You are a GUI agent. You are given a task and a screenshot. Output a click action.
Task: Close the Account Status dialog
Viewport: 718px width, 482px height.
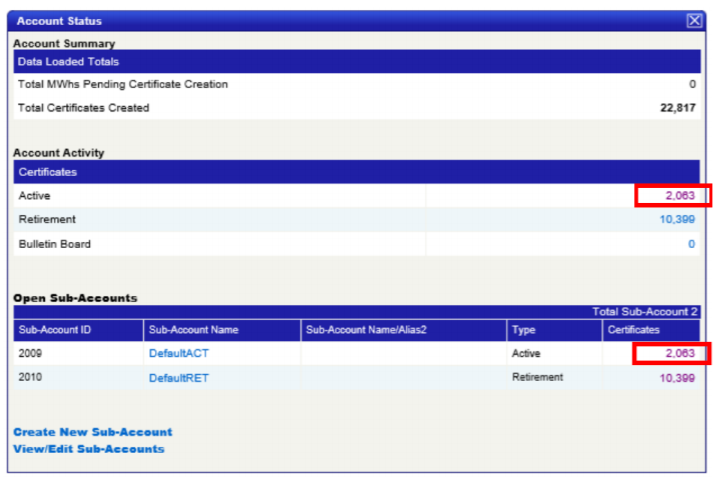[694, 21]
